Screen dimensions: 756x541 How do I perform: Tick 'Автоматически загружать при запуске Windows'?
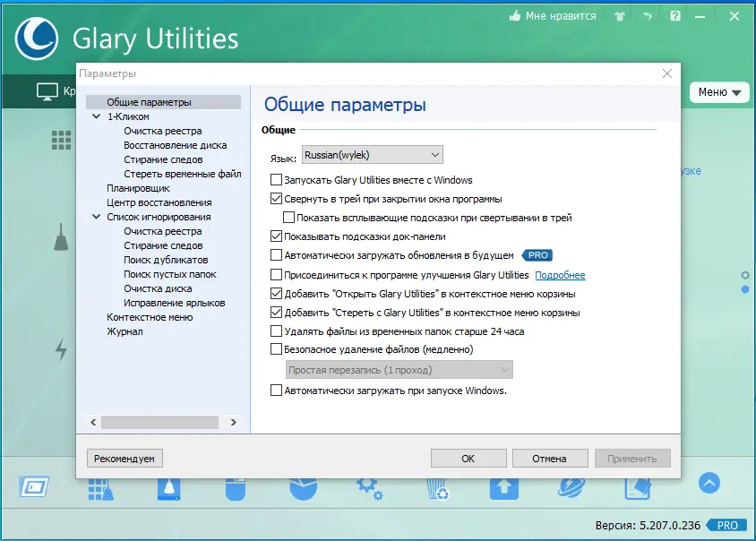click(276, 391)
